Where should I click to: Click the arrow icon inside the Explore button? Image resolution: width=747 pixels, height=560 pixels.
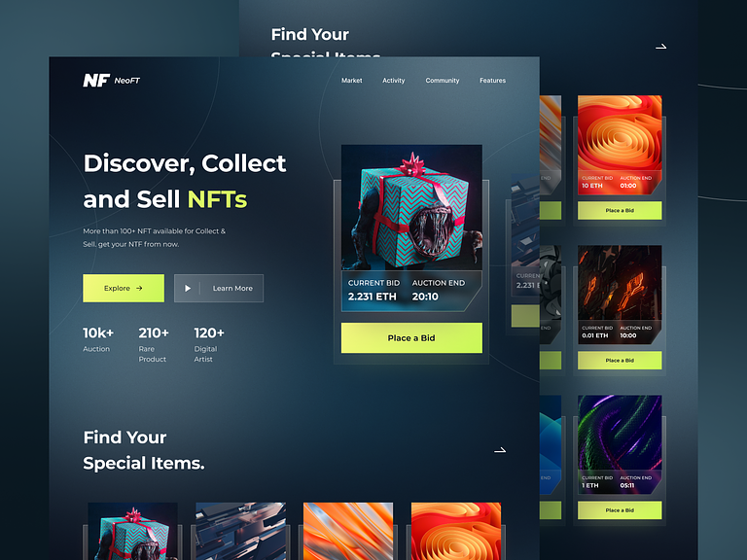pyautogui.click(x=139, y=288)
